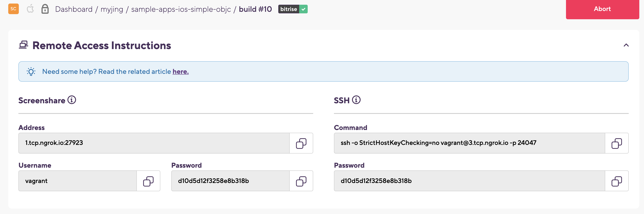Go to Dashboard in breadcrumb
This screenshot has height=214, width=644.
(x=74, y=9)
